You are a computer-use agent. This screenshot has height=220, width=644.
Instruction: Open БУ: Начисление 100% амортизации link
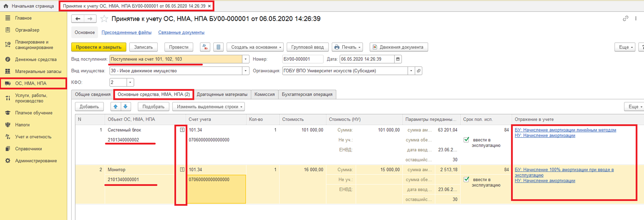[564, 172]
